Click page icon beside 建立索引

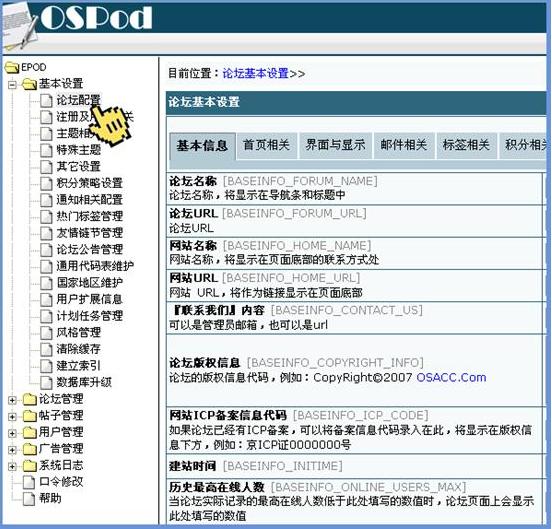46,366
